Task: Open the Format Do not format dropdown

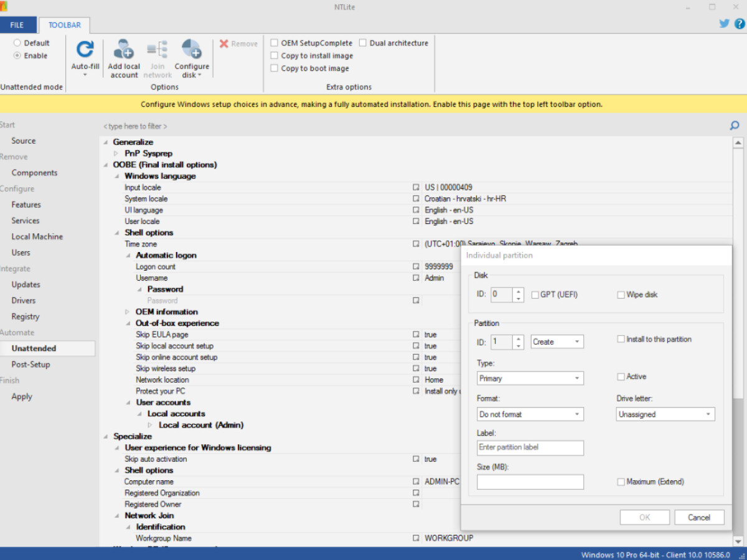Action: tap(530, 414)
